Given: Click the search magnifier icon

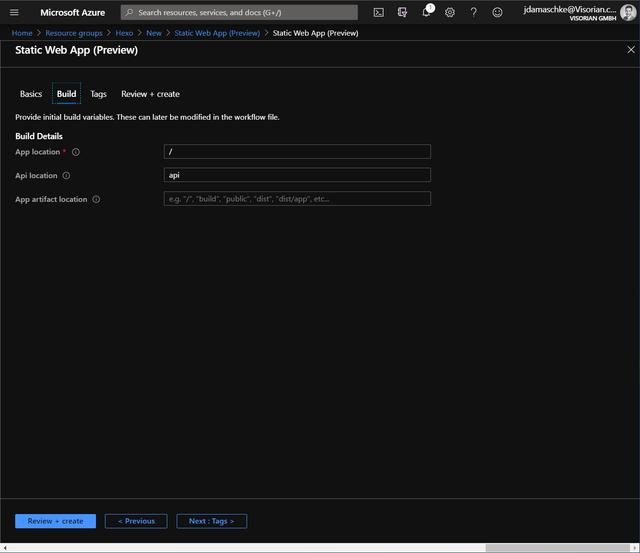Looking at the screenshot, I should tap(129, 13).
